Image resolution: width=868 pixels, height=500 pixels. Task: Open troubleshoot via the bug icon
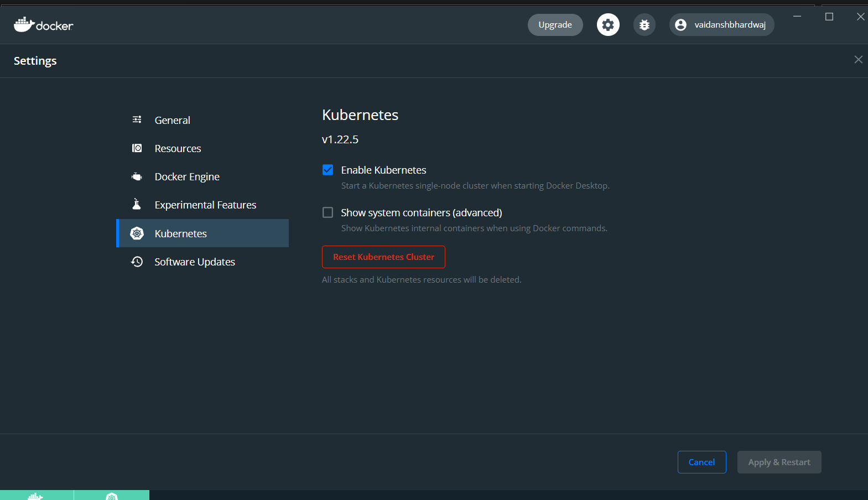[644, 25]
